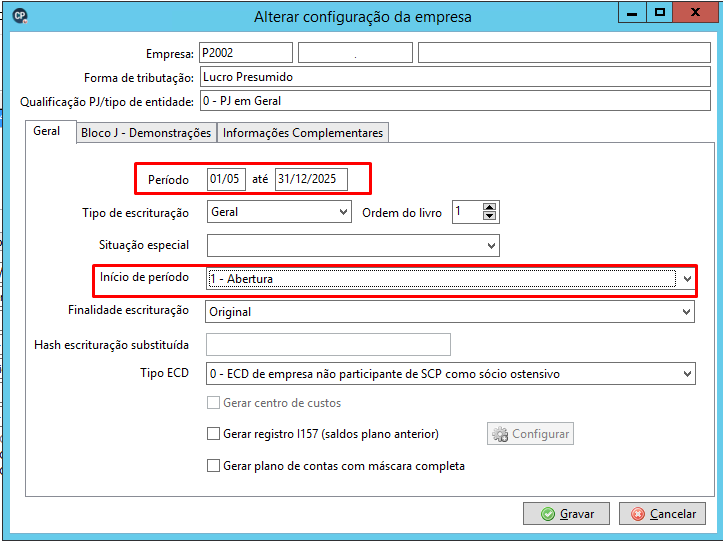Increase Ordem do livro with up arrow

[489, 207]
